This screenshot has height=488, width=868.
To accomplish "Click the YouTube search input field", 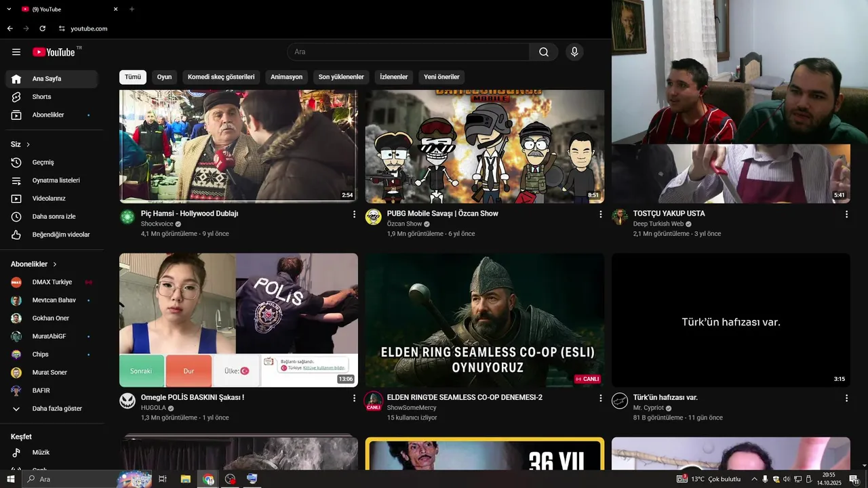I will [408, 52].
